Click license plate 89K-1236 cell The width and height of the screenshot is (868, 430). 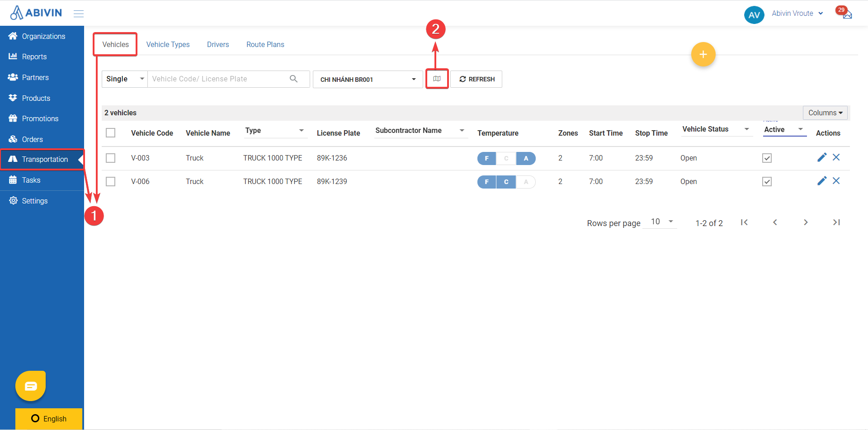(x=332, y=158)
